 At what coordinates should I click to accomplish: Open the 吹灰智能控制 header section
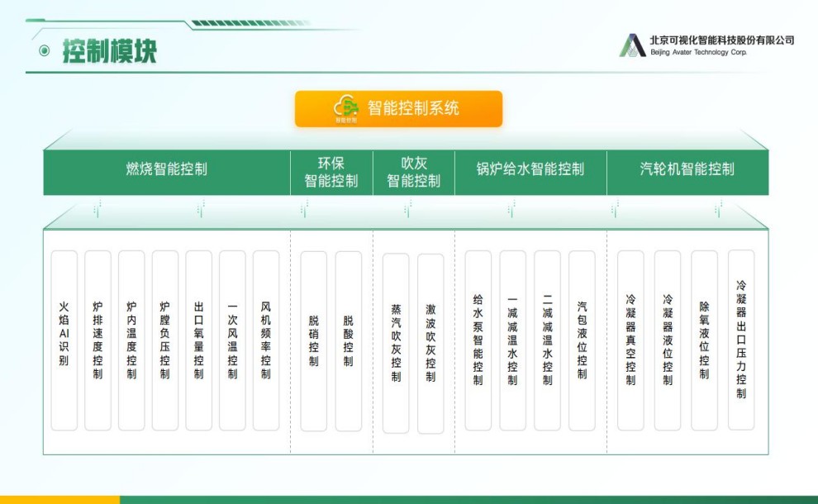tap(413, 173)
